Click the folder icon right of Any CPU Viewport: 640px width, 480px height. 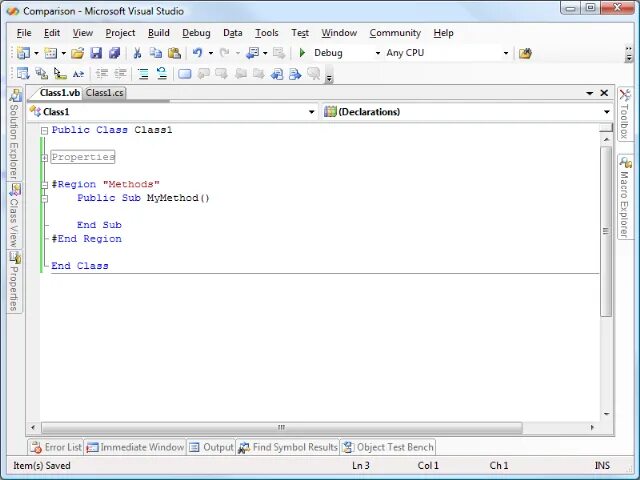[x=525, y=53]
